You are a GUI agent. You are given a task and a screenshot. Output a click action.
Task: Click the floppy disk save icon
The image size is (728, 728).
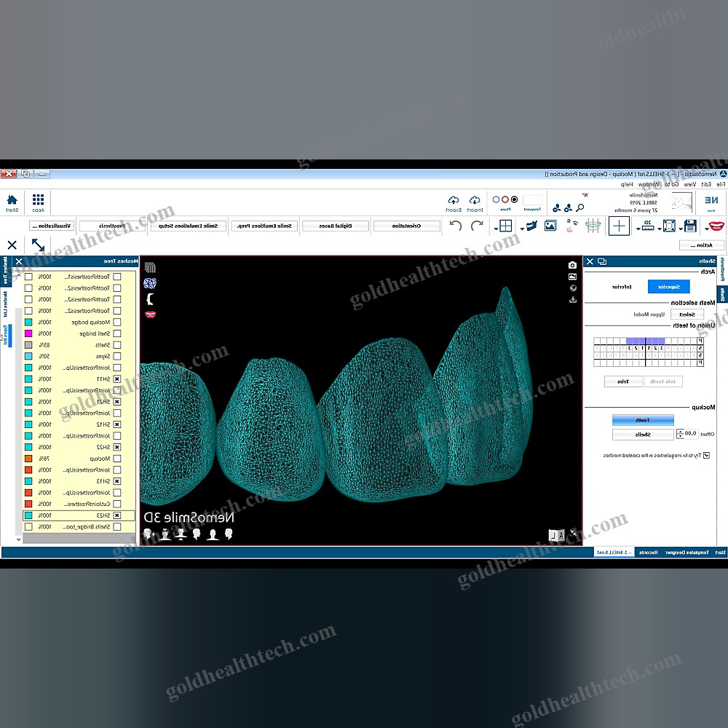coord(690,226)
